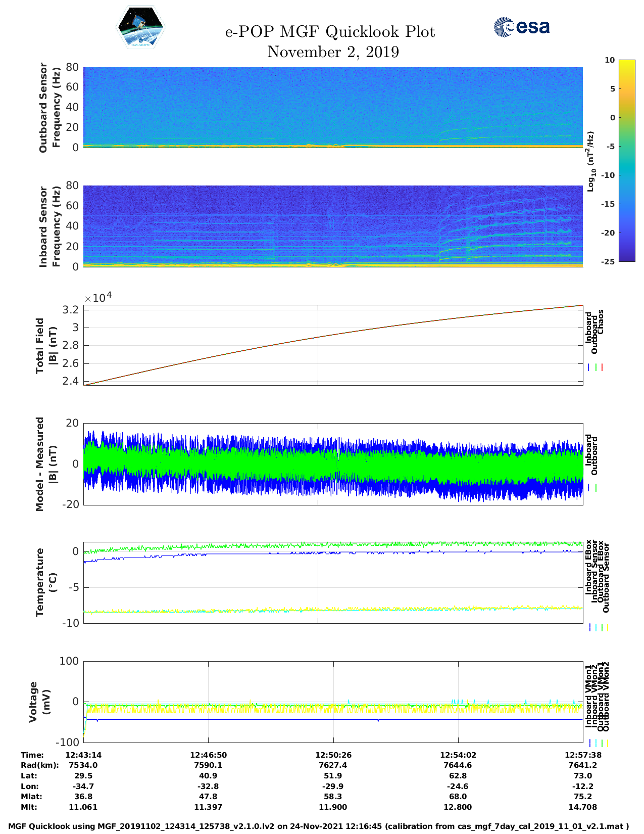Click the 12:43:14 start time label
The image size is (644, 834).
83,755
